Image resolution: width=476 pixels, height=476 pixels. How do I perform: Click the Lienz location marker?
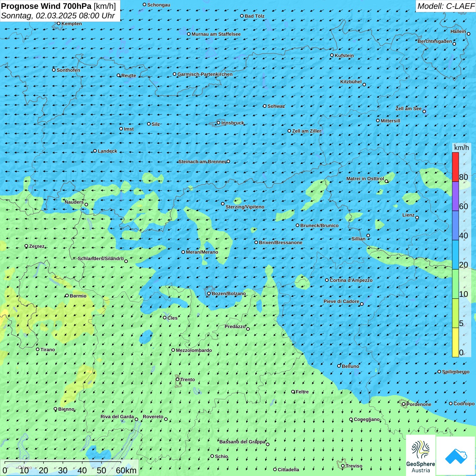(417, 218)
